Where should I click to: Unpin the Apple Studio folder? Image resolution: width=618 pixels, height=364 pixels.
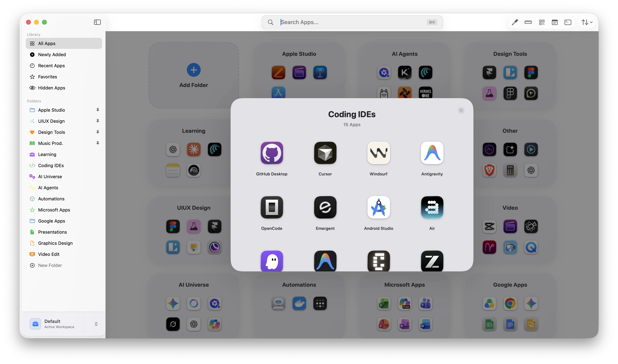coord(98,110)
